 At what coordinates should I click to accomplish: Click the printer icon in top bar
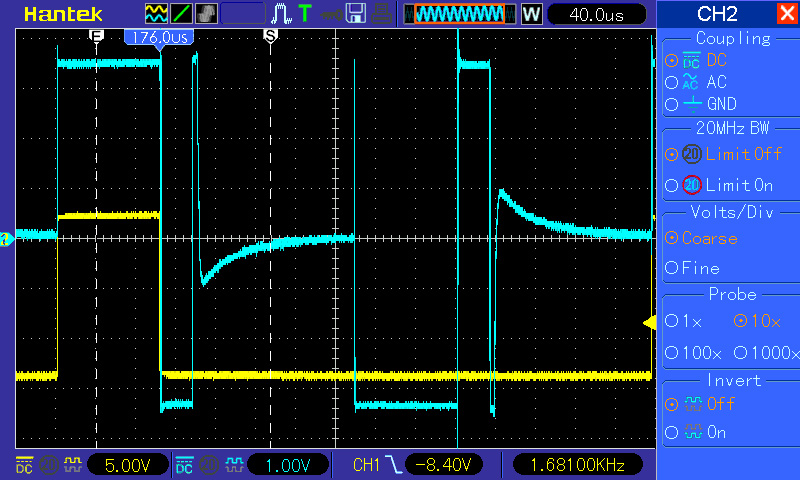[378, 14]
